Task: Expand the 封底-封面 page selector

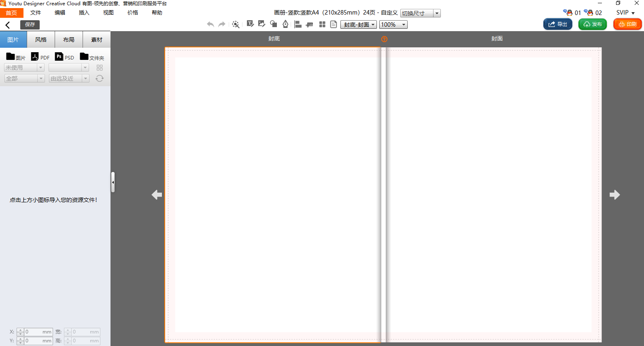Action: 359,25
